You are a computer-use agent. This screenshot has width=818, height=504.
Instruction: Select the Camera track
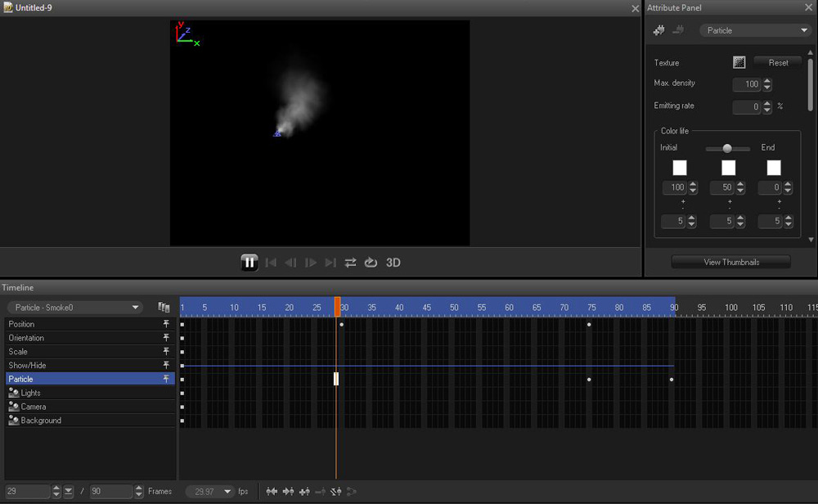click(90, 407)
